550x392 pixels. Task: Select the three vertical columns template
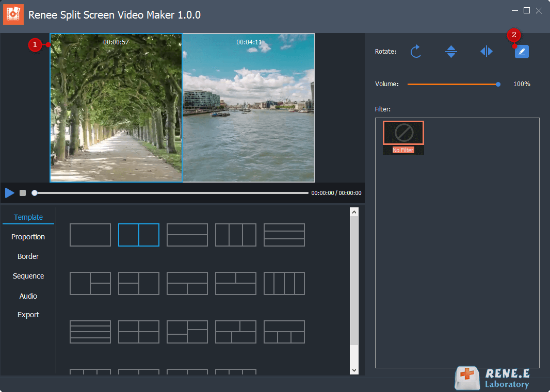pyautogui.click(x=235, y=235)
